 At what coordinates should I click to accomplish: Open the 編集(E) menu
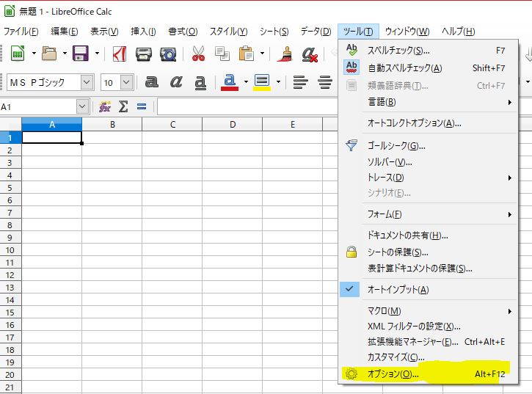(x=65, y=32)
